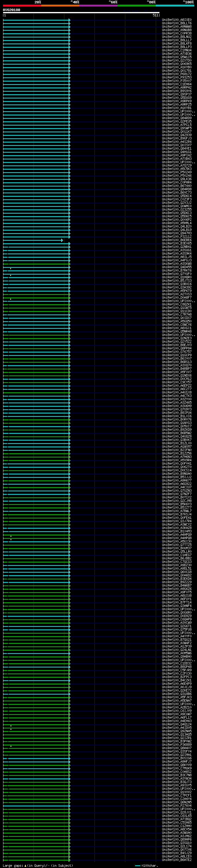Click the UniRef100_A3SKW8 entry
Screen dimensions: 197x868
(x=177, y=264)
